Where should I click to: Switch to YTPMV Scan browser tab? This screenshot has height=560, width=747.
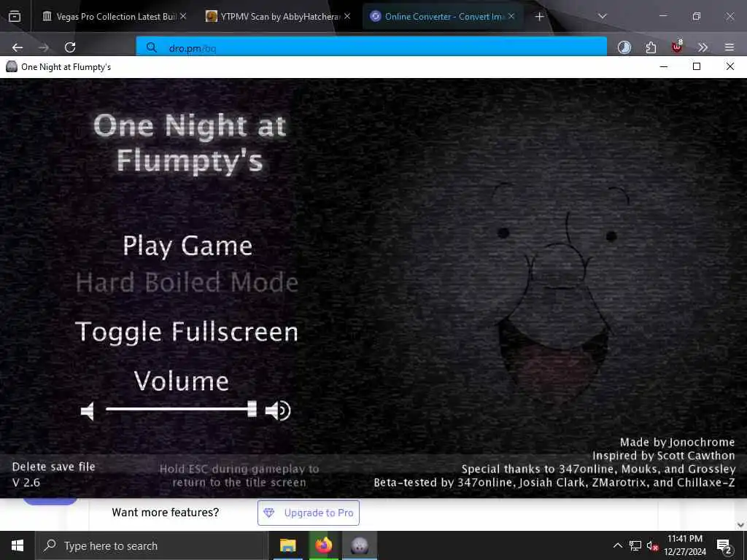pyautogui.click(x=276, y=17)
